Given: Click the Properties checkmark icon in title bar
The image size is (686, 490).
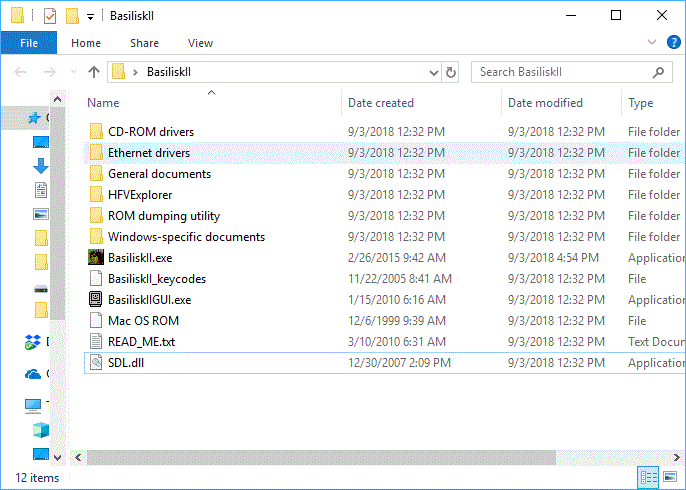Looking at the screenshot, I should tap(50, 16).
